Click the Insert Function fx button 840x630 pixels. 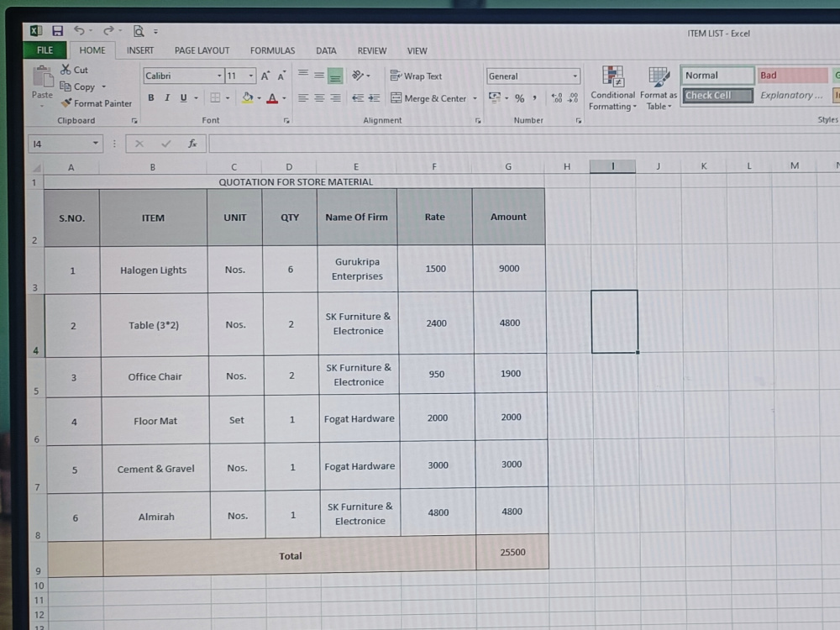192,143
